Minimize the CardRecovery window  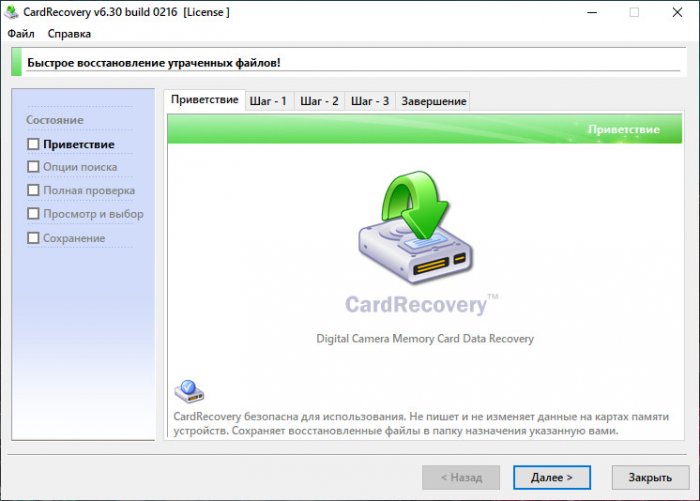tap(592, 13)
